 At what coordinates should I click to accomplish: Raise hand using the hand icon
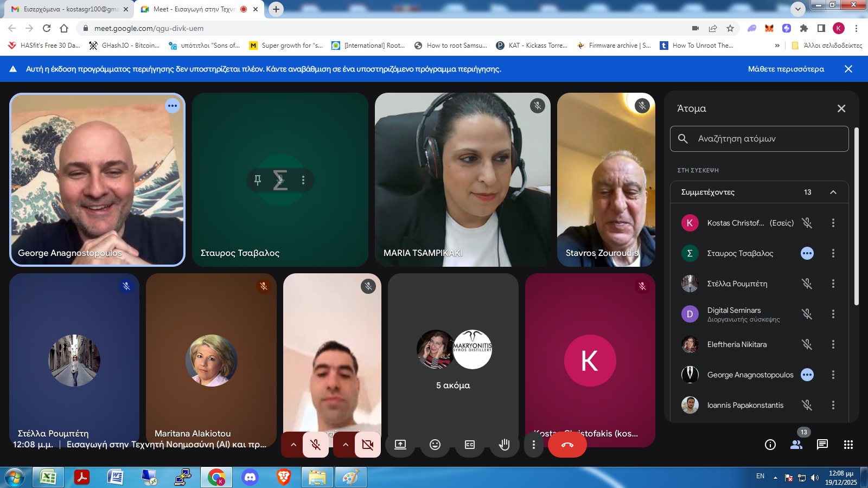504,445
